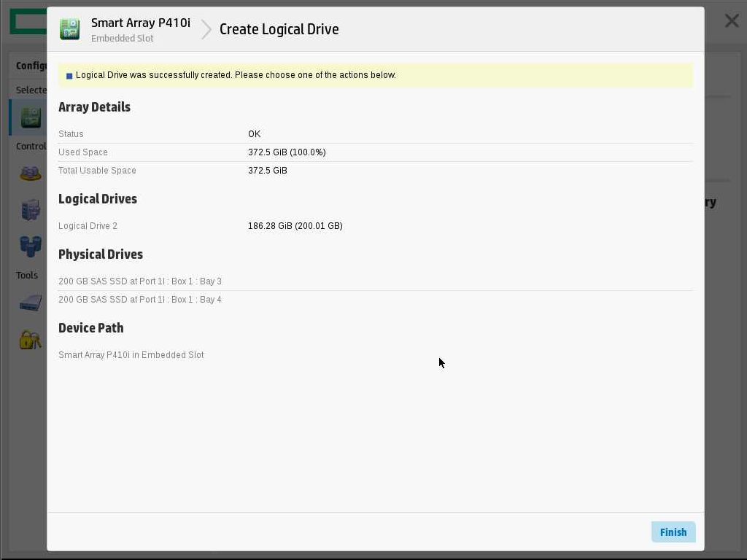Open the blue drive cylinders icon in the sidebar

click(31, 246)
